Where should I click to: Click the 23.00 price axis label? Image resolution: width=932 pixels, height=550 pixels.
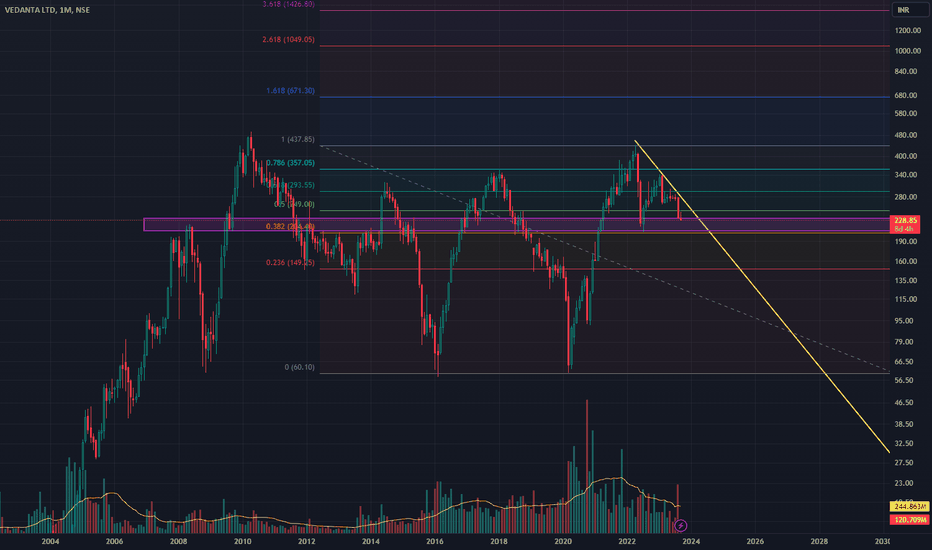click(x=904, y=483)
